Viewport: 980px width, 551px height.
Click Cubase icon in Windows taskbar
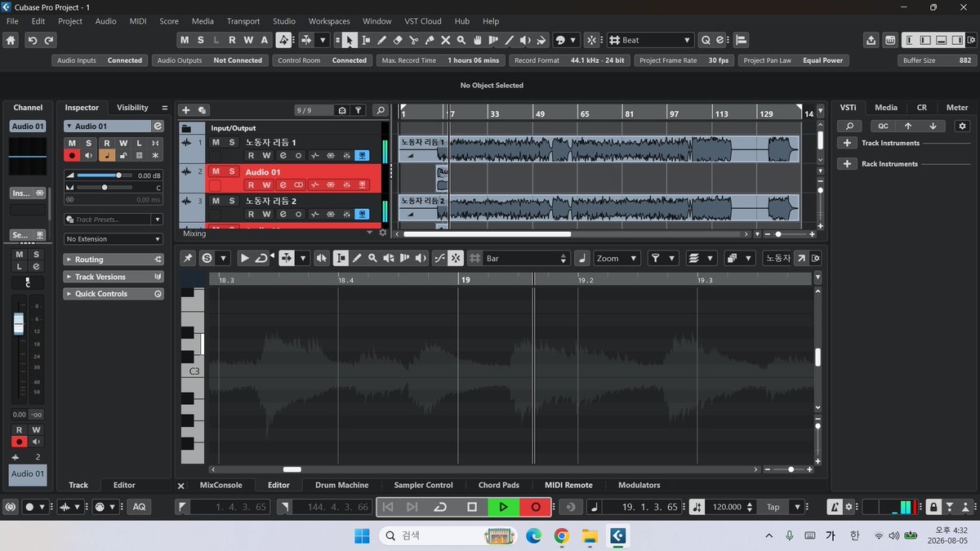tap(618, 535)
